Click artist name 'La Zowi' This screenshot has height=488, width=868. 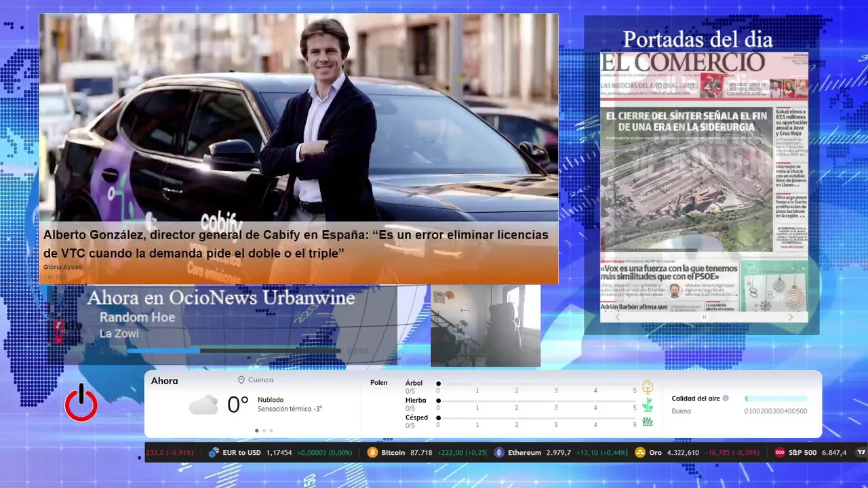point(119,333)
